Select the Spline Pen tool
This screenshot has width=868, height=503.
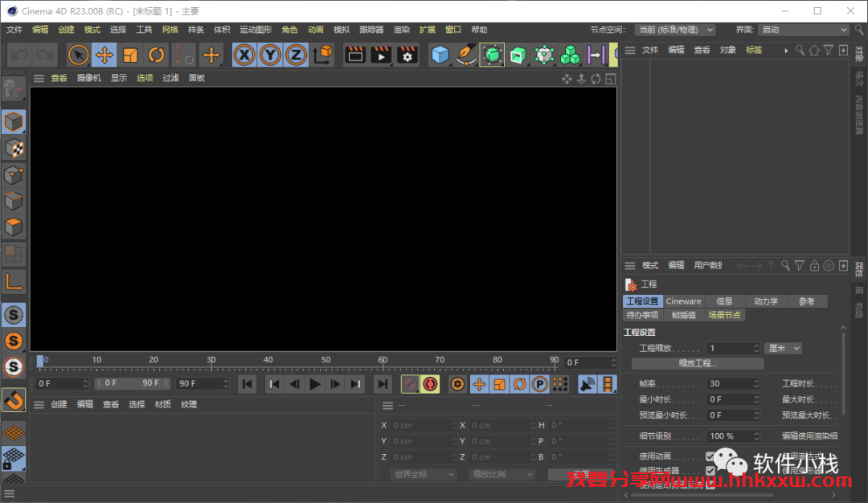(x=466, y=55)
